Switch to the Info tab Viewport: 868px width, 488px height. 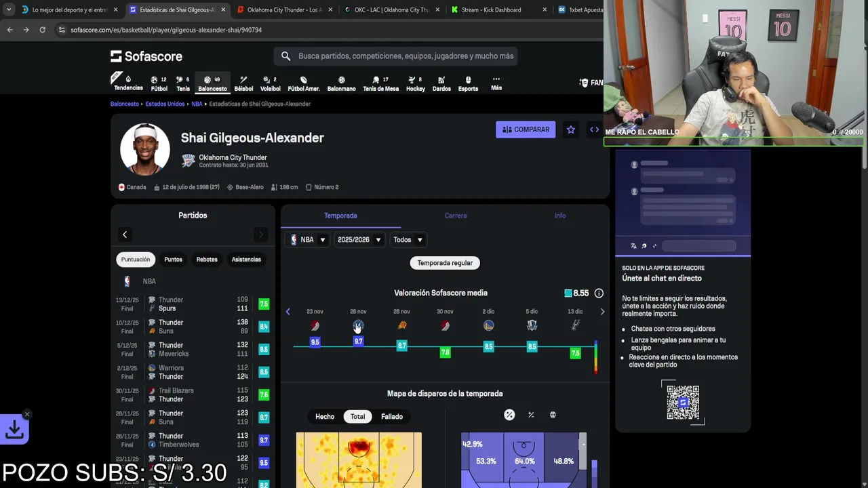tap(559, 216)
